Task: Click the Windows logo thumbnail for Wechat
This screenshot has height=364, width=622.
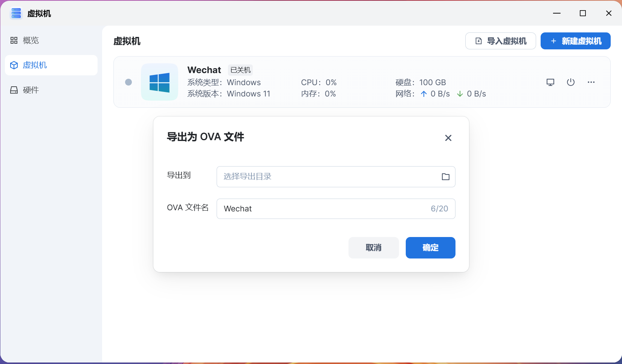Action: click(x=159, y=82)
